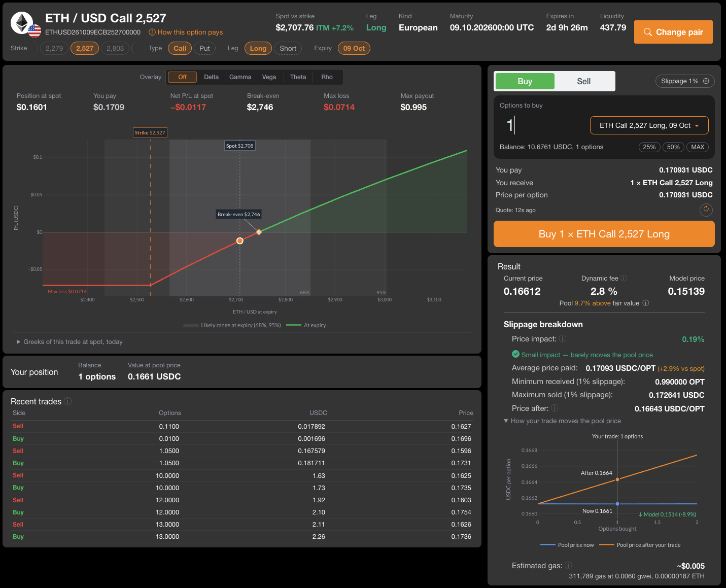The width and height of the screenshot is (726, 588).
Task: Click the Max loss $0.0714 value
Action: coord(339,107)
